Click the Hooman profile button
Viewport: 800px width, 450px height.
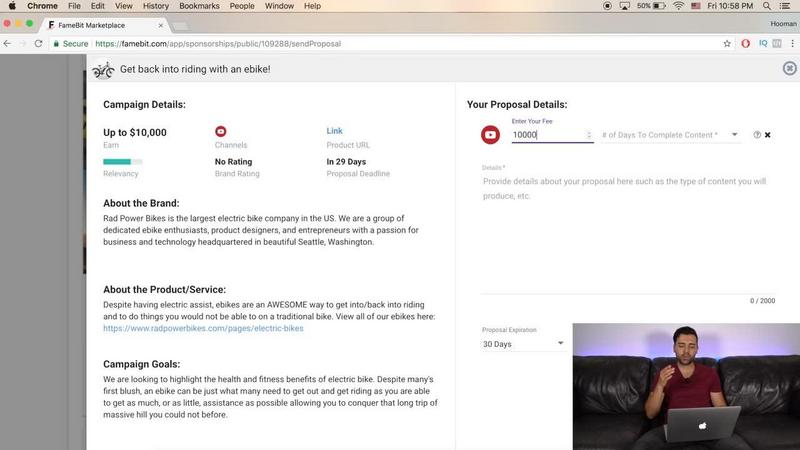coord(783,23)
